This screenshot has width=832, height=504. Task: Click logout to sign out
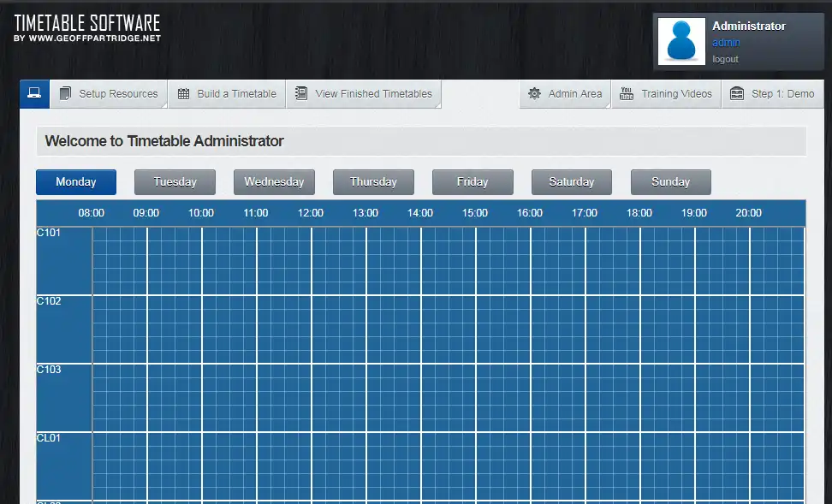[725, 59]
